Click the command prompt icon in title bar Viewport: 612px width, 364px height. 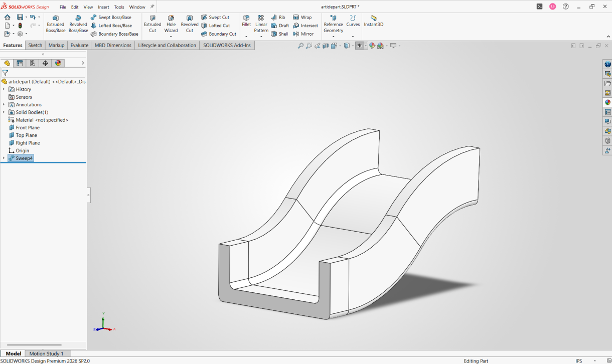tap(539, 7)
